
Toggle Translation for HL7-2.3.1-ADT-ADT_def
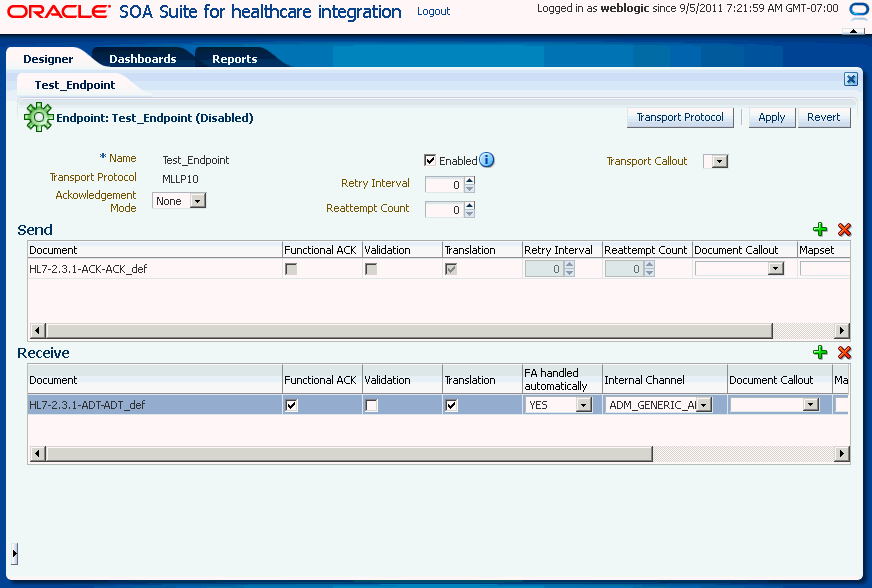451,406
